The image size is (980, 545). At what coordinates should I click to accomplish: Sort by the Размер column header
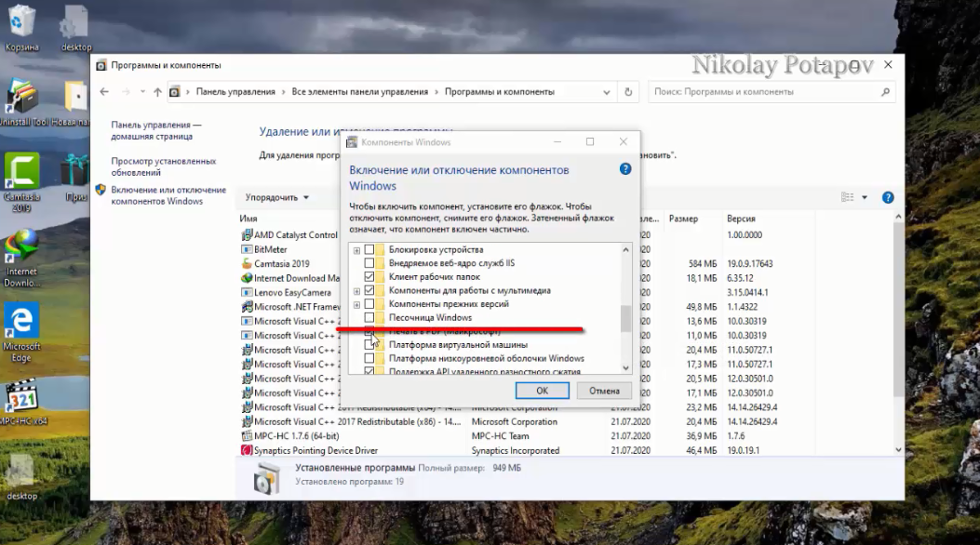tap(683, 219)
